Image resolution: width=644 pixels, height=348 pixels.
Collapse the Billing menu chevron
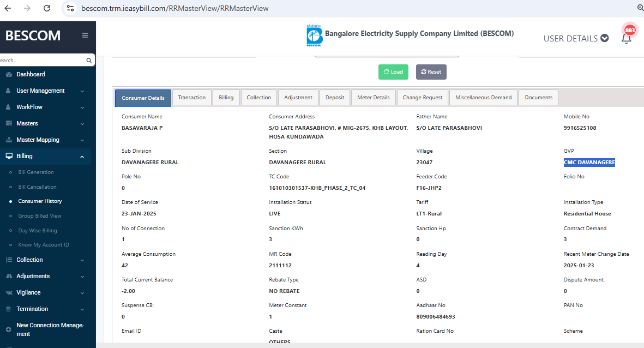tap(82, 157)
